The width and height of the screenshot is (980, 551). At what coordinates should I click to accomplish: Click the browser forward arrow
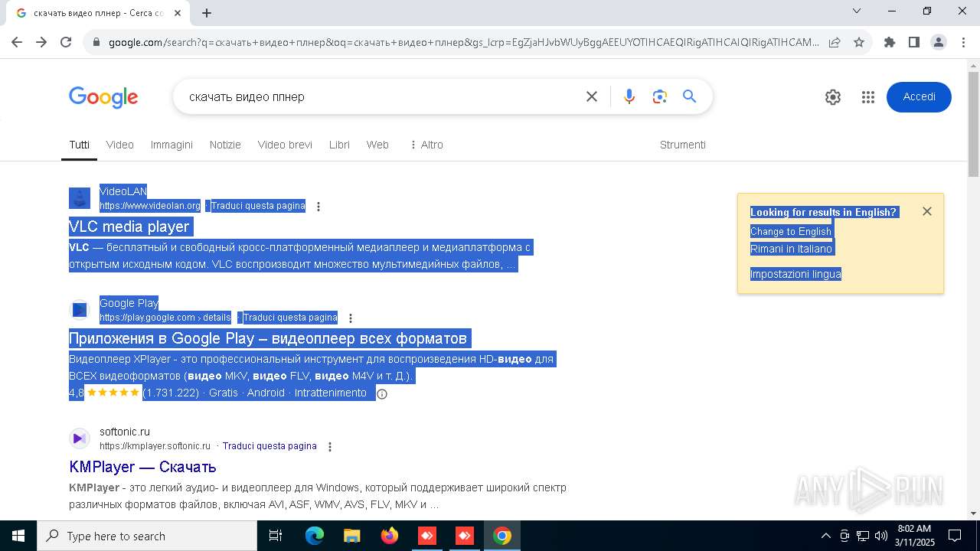pyautogui.click(x=41, y=42)
